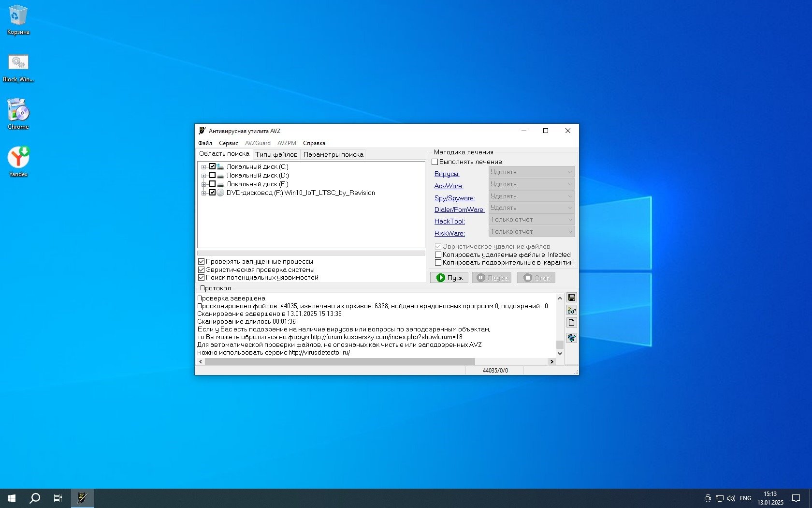Click the "HackTool:" link
Image resolution: width=812 pixels, height=508 pixels.
[449, 221]
